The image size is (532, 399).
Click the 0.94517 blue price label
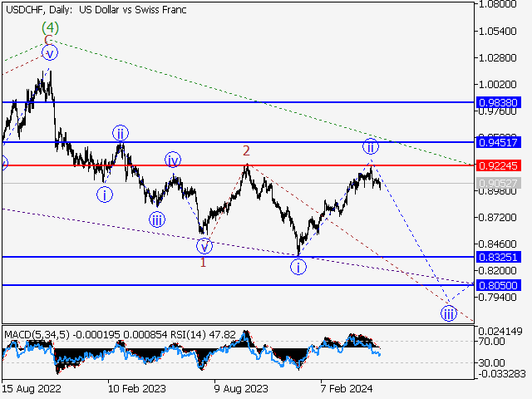(x=499, y=142)
